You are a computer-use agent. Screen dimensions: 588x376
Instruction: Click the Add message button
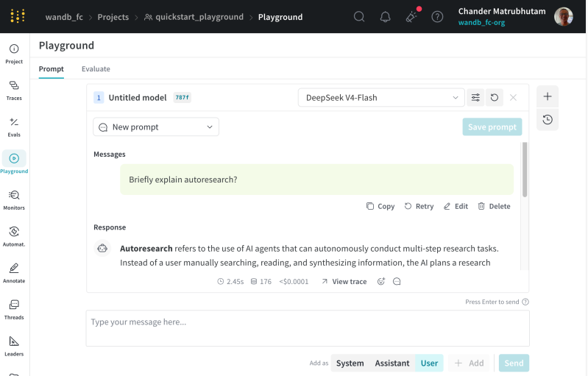click(x=469, y=363)
